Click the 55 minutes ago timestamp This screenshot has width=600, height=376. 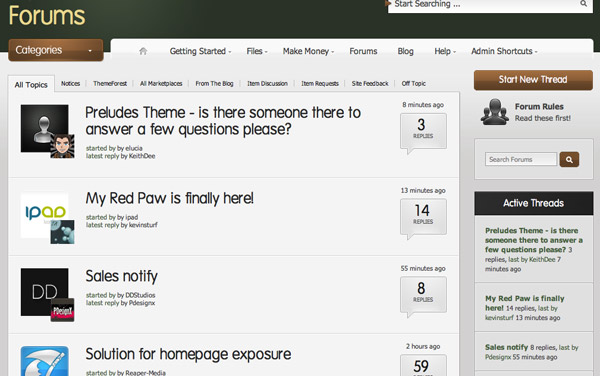click(423, 269)
